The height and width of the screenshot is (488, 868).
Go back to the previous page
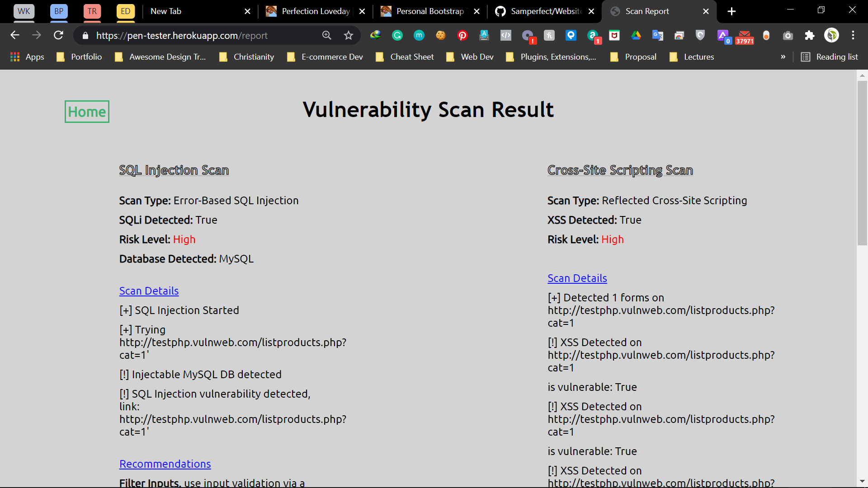click(x=15, y=35)
